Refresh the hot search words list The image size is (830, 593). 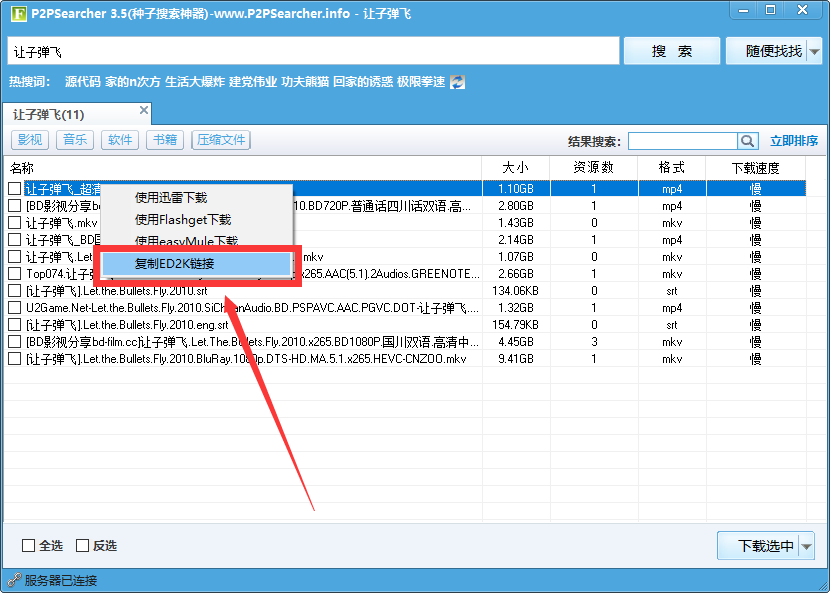[457, 82]
